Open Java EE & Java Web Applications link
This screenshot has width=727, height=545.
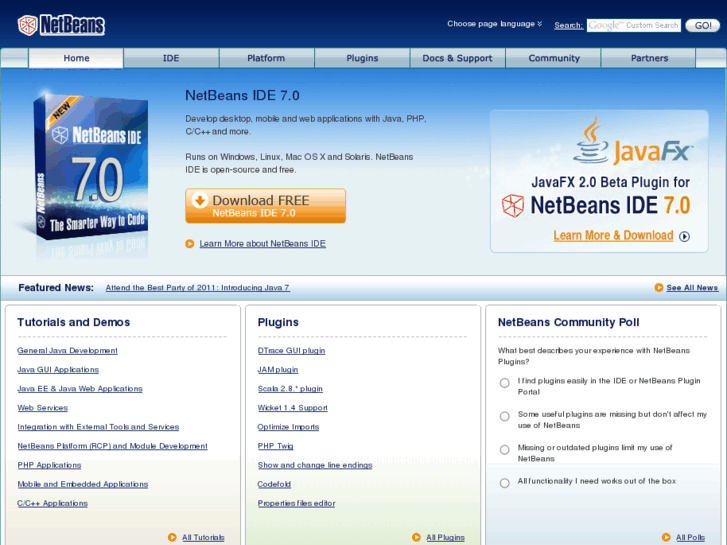click(80, 389)
